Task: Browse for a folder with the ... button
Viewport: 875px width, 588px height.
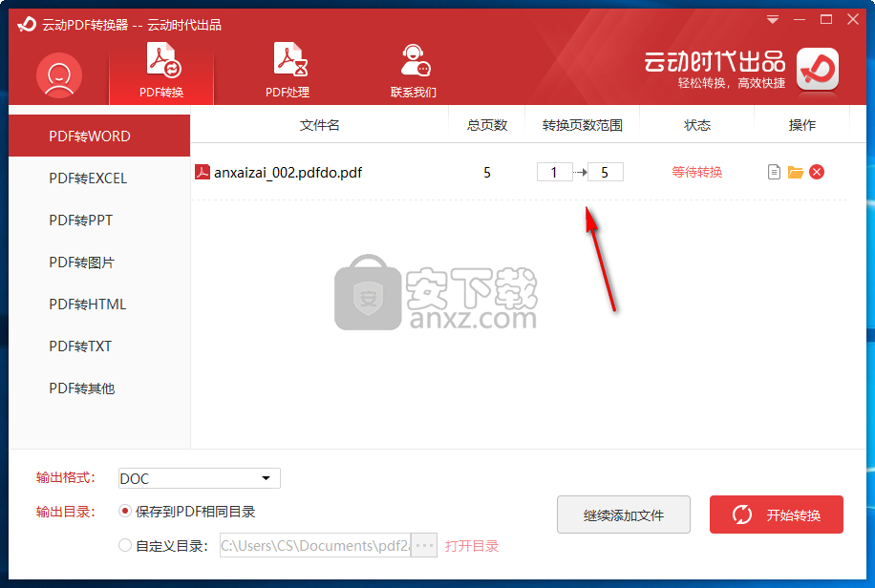Action: pyautogui.click(x=424, y=545)
